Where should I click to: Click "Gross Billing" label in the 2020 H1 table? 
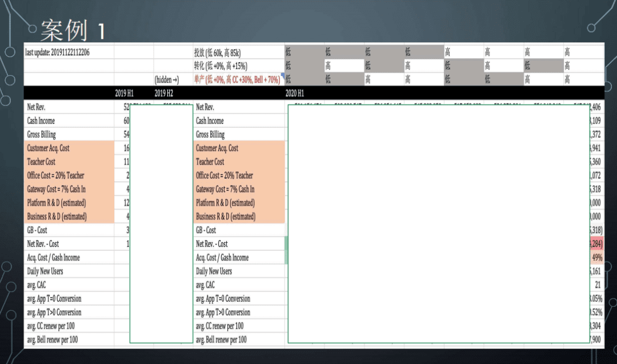[x=210, y=135]
